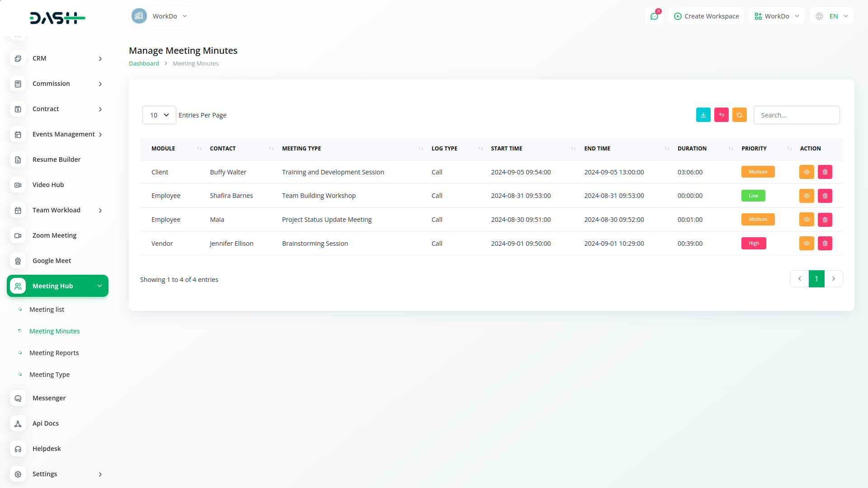The width and height of the screenshot is (868, 488).
Task: Click the pink reply arrow icon
Action: (x=721, y=115)
